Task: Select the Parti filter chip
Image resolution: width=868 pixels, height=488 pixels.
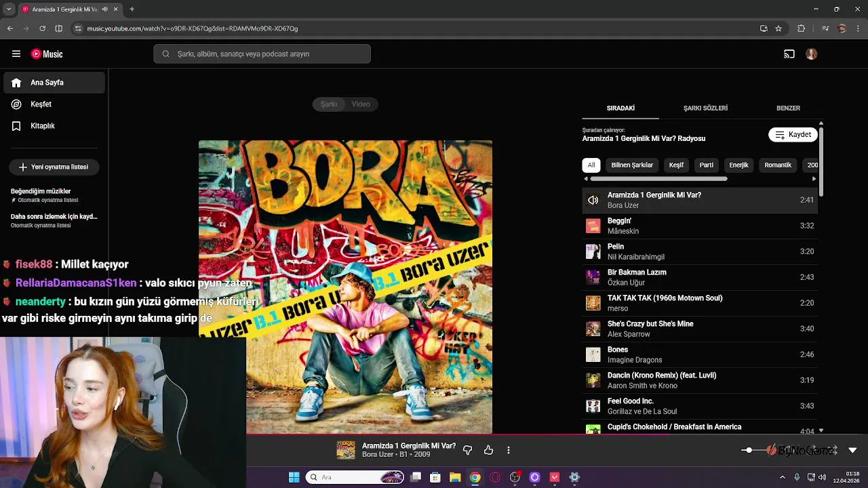Action: [x=707, y=165]
